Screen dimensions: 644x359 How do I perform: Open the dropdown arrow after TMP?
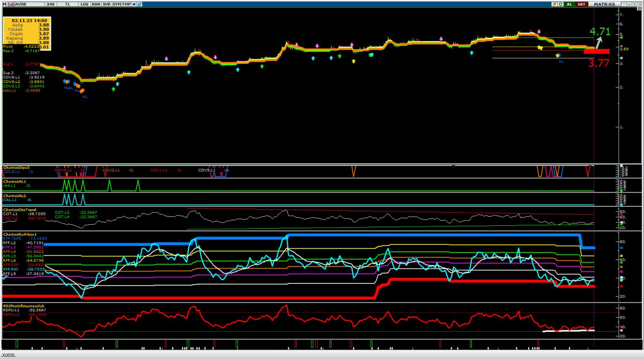pos(133,4)
